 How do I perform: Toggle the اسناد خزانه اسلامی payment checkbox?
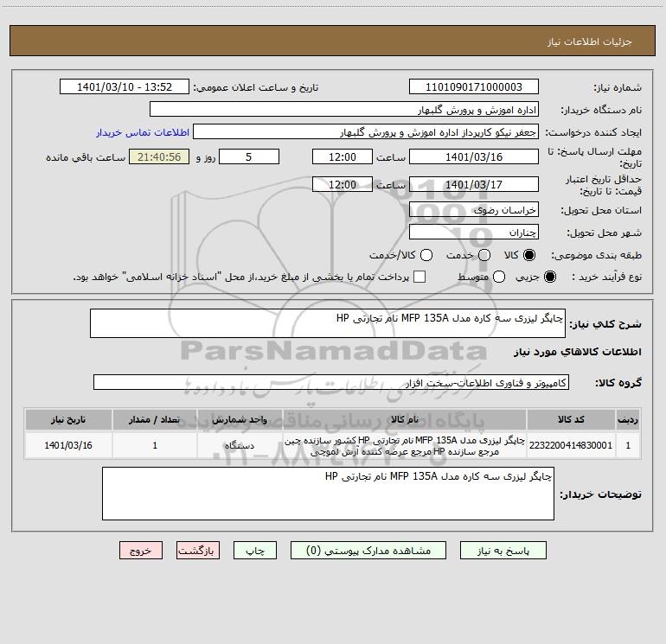(x=419, y=277)
